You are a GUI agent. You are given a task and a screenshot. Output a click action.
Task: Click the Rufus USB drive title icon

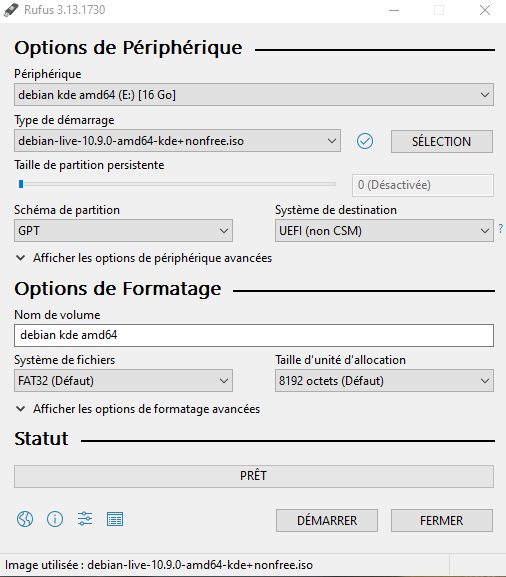(11, 10)
